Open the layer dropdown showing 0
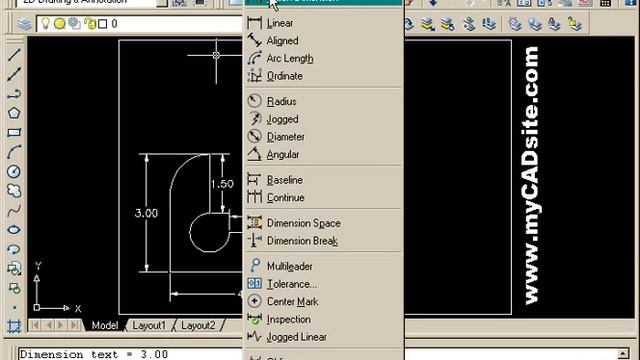This screenshot has width=640, height=360. pyautogui.click(x=140, y=24)
